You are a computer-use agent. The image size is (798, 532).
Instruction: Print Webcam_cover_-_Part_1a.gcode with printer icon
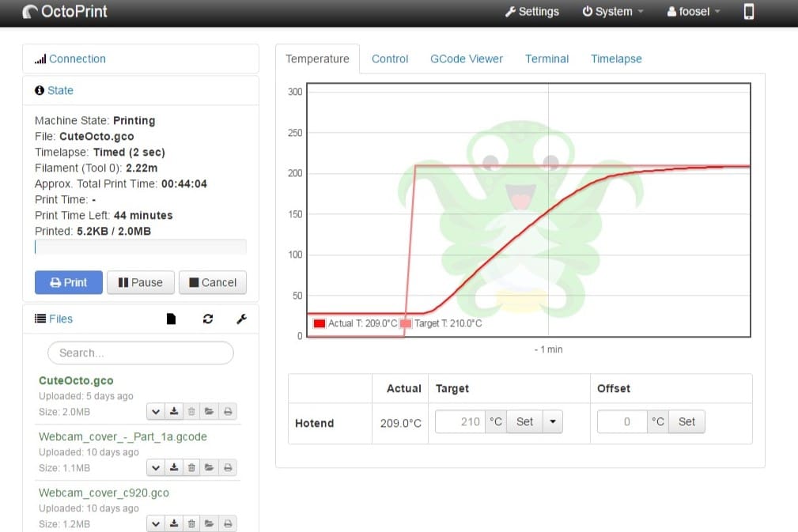click(x=228, y=467)
